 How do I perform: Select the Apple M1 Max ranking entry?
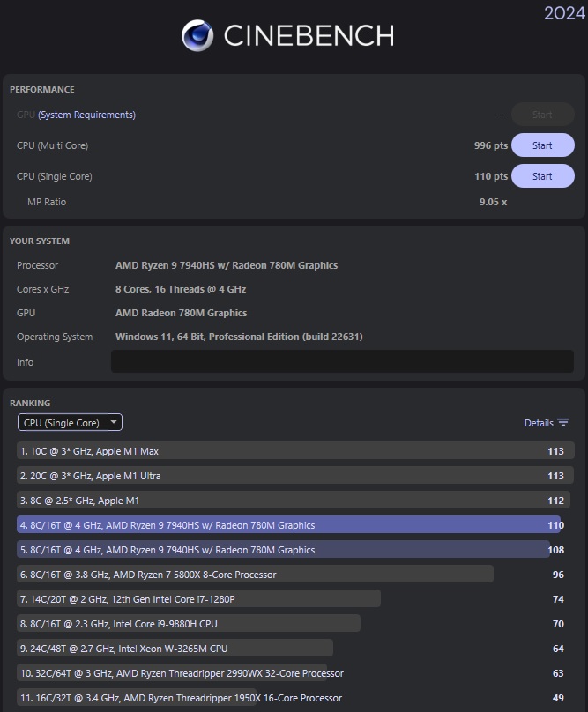[295, 451]
